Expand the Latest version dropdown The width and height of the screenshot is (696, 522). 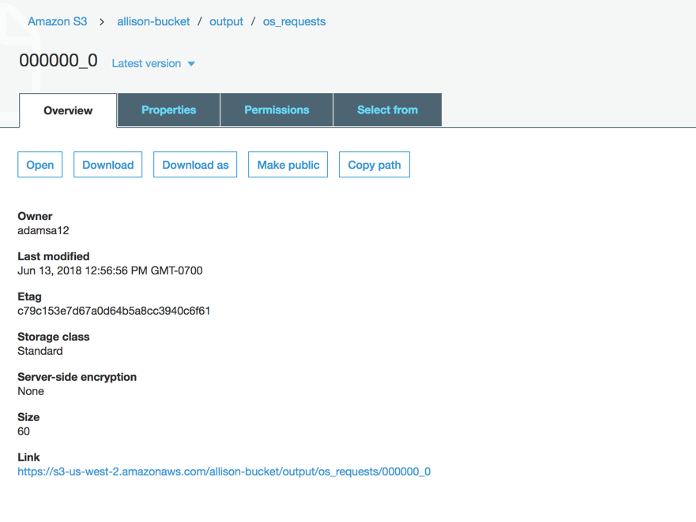[x=153, y=63]
